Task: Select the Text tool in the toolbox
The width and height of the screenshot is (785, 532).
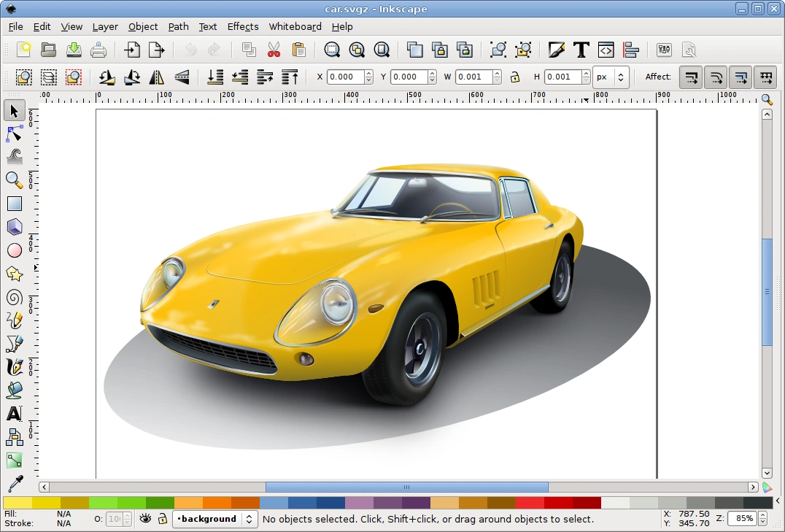Action: (x=14, y=414)
